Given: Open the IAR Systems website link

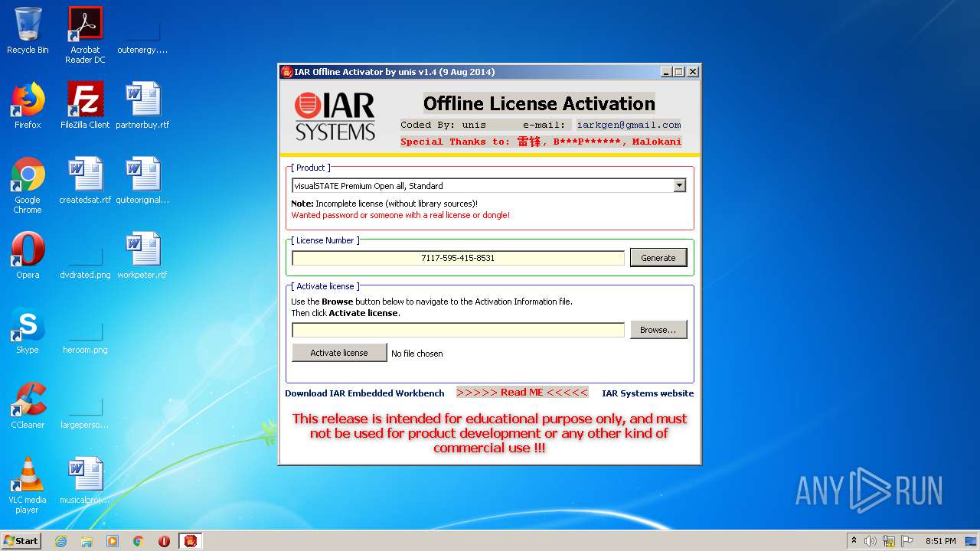Looking at the screenshot, I should pyautogui.click(x=648, y=393).
